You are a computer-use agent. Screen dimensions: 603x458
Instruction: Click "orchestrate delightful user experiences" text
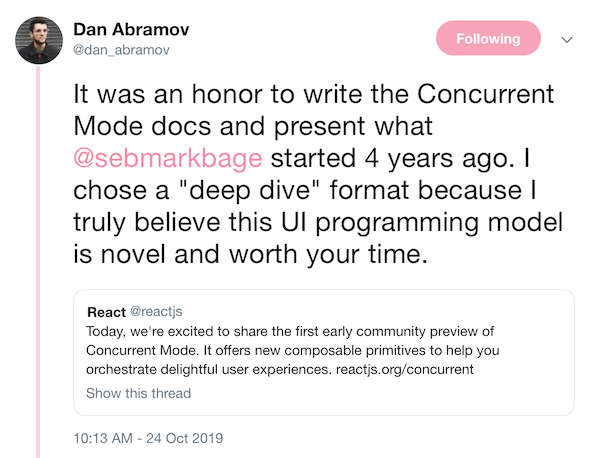(x=208, y=369)
